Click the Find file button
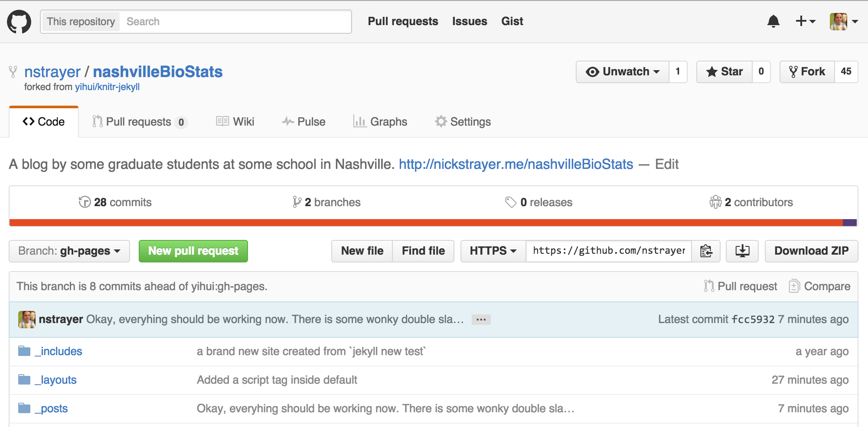This screenshot has height=427, width=868. pos(423,251)
